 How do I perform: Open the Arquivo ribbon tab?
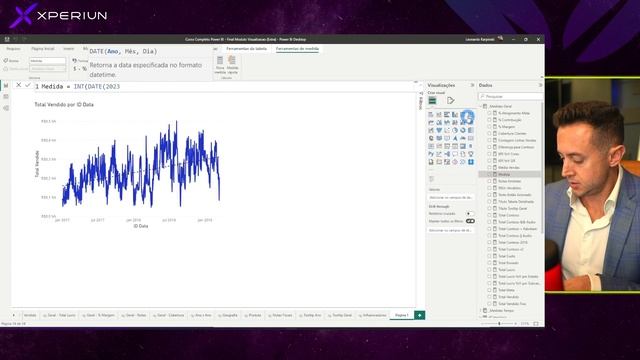[13, 49]
